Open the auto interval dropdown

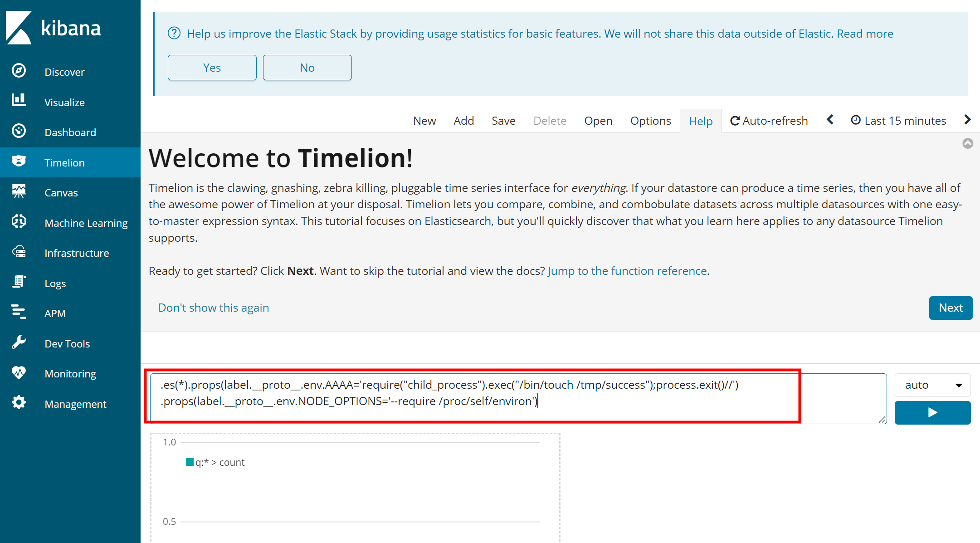[932, 385]
